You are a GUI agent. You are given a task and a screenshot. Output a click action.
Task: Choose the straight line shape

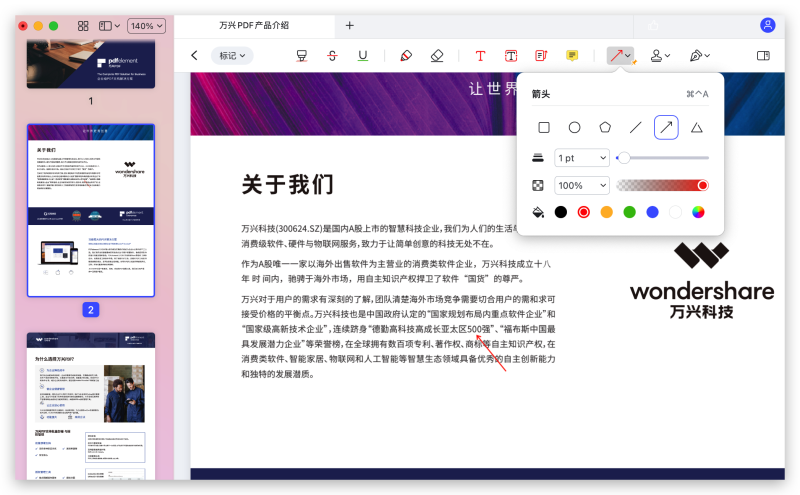tap(636, 128)
